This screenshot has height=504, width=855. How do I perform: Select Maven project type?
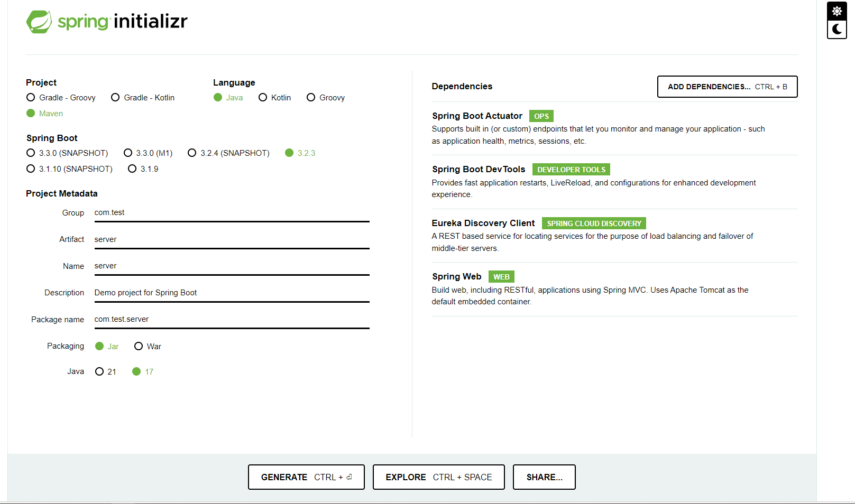pos(45,114)
